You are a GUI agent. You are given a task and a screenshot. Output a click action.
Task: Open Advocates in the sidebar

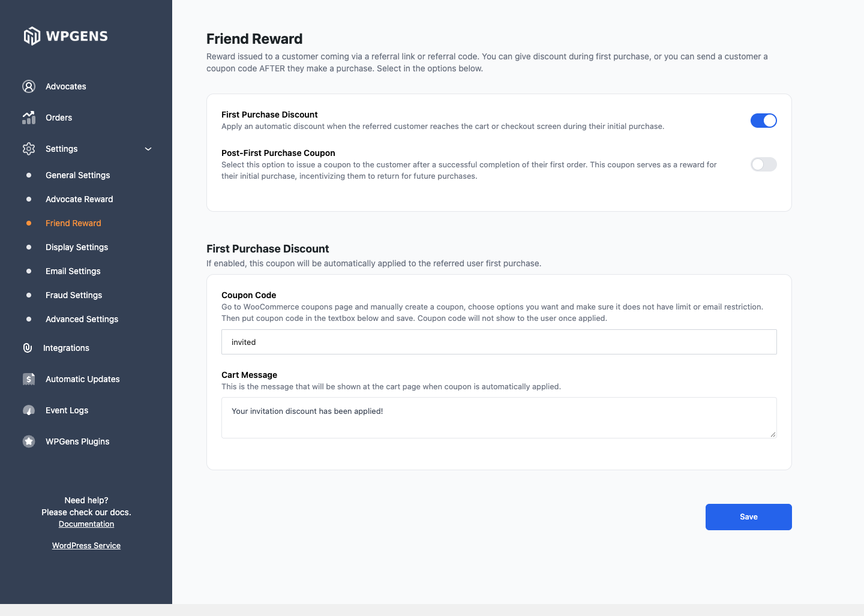click(66, 86)
